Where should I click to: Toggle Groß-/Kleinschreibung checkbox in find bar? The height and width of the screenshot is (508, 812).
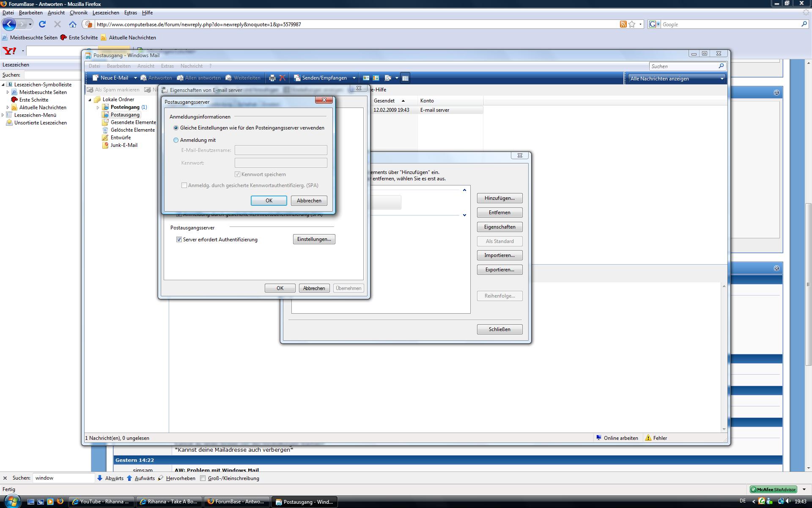[x=203, y=478]
